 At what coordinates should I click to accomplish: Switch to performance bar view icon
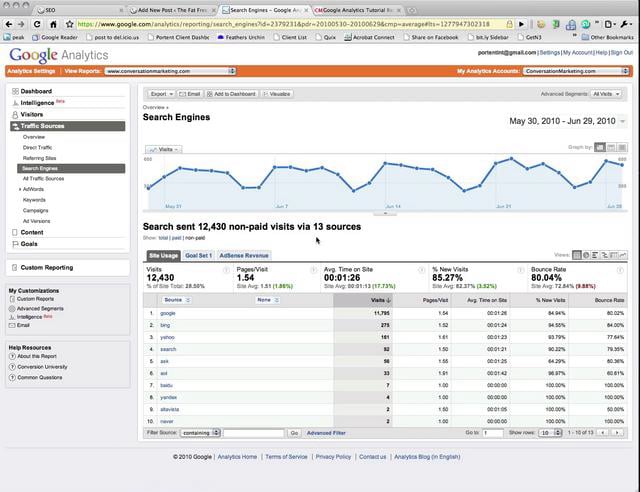coord(595,255)
